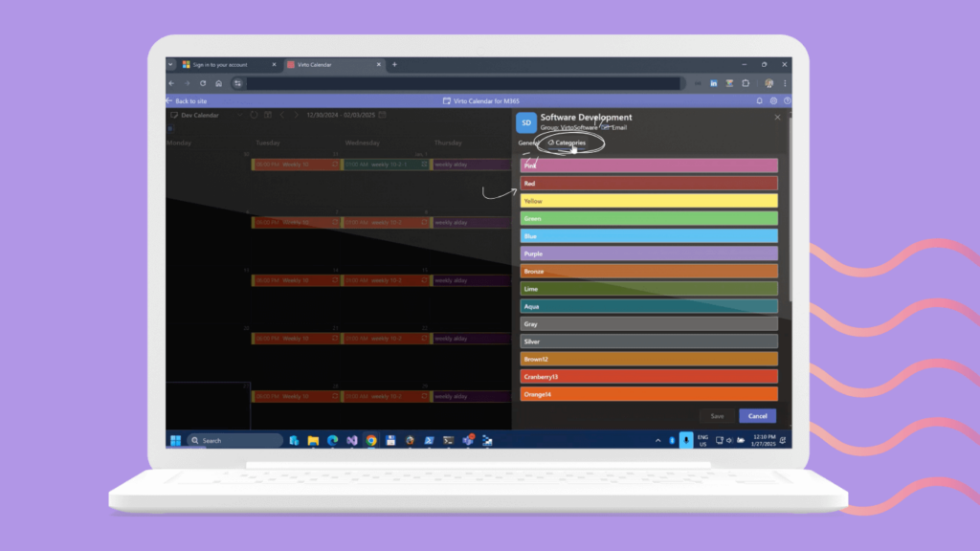Screen dimensions: 980x551
Task: Click the microphone icon in system tray
Action: click(685, 440)
